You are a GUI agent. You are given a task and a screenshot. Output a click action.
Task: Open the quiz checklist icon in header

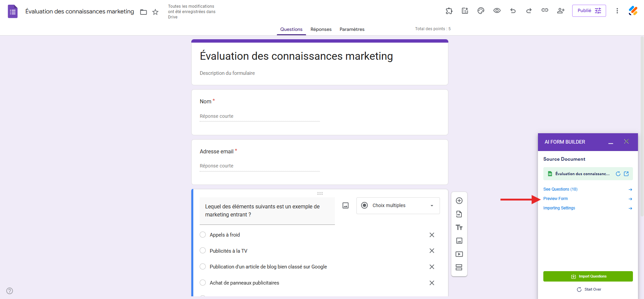pyautogui.click(x=465, y=11)
